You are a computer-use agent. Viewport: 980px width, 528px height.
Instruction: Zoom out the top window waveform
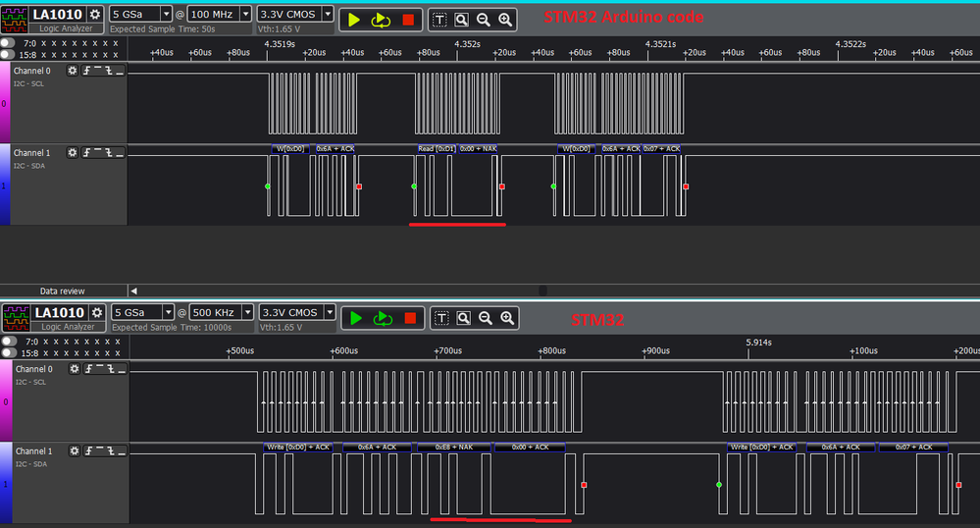coord(483,20)
